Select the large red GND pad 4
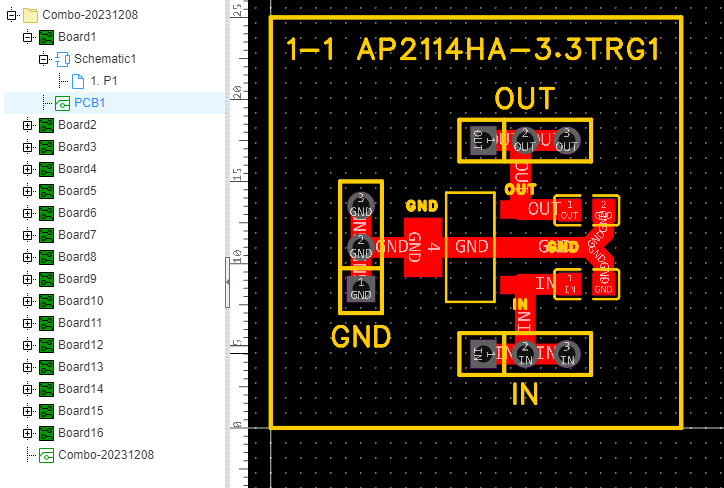The width and height of the screenshot is (724, 488). tap(422, 246)
